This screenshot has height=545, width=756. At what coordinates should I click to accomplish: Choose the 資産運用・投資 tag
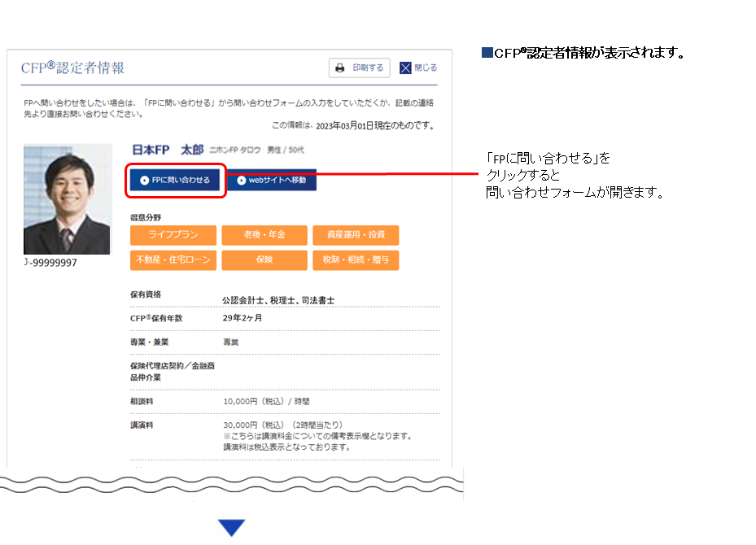tap(356, 235)
